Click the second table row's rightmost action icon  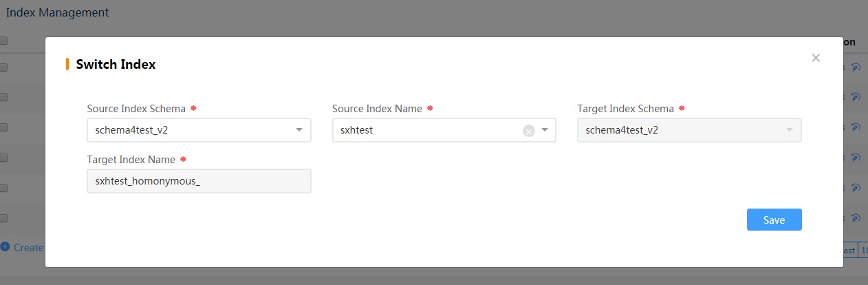856,97
